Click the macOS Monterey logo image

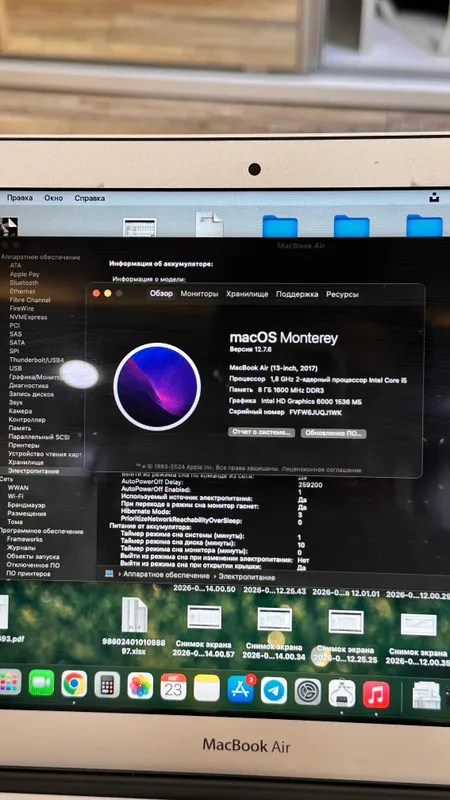(157, 387)
